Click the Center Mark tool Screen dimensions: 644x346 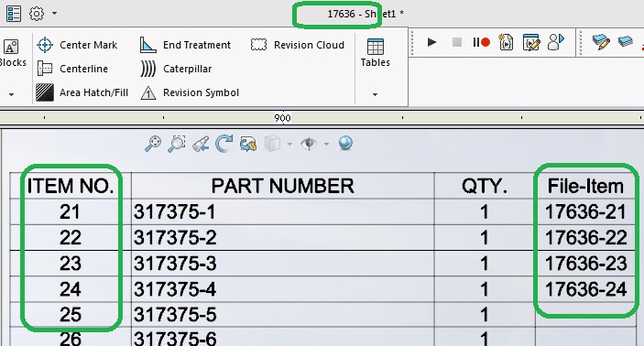77,45
